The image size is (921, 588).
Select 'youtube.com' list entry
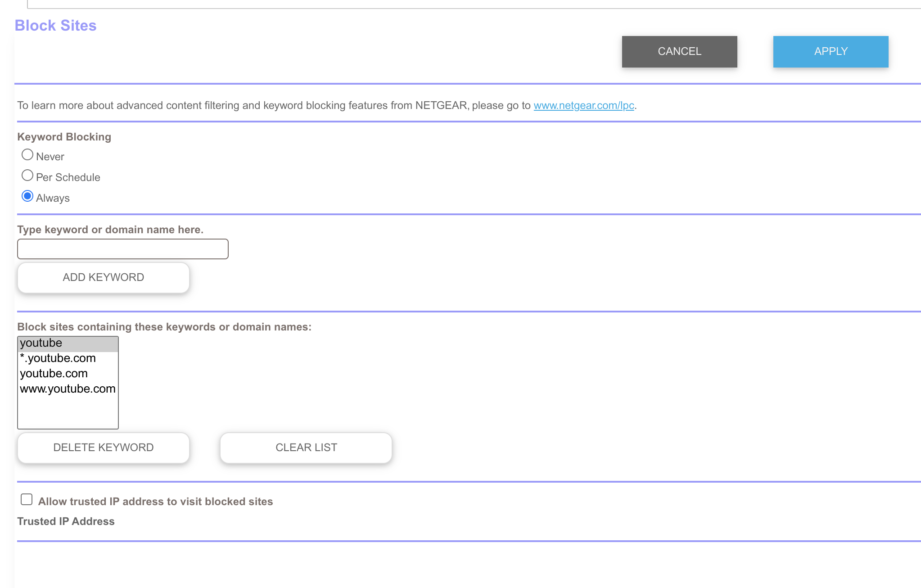coord(68,374)
